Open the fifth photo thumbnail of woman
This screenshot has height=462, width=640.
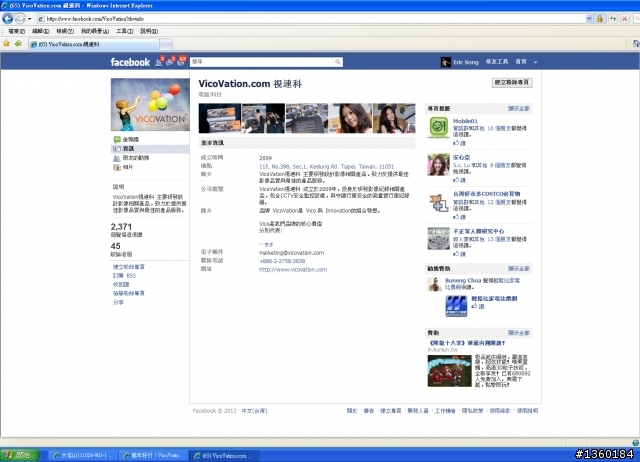[x=394, y=118]
